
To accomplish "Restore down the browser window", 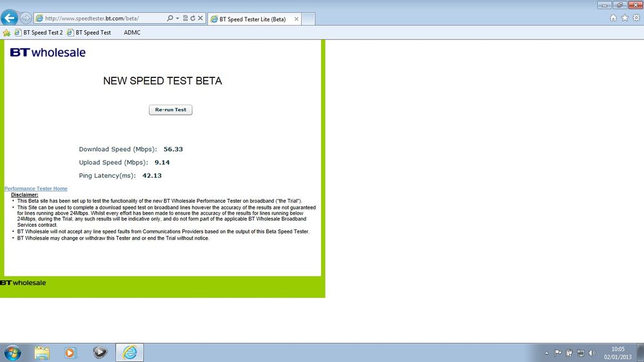I will pos(620,5).
